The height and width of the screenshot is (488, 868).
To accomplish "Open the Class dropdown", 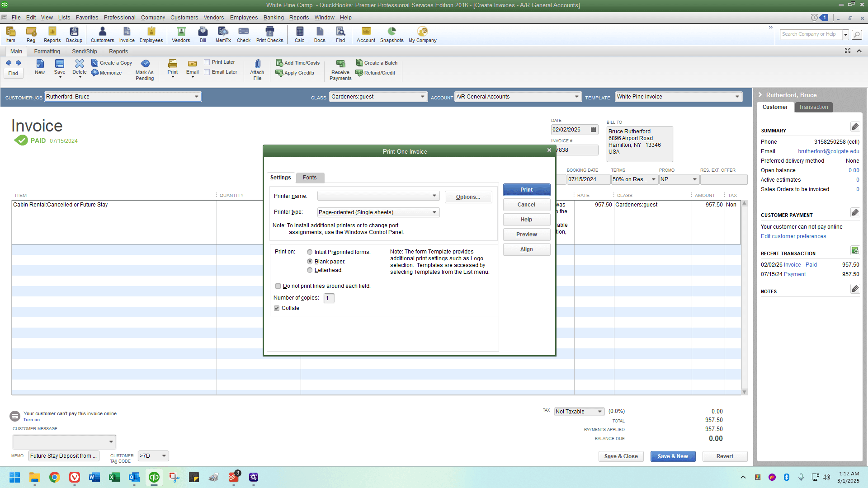I will [x=423, y=97].
